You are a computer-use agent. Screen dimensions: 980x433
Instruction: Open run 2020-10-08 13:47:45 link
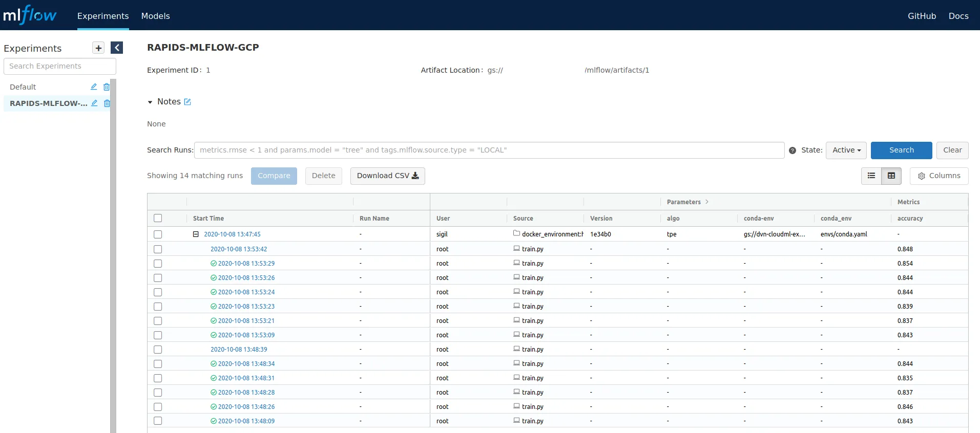click(x=232, y=234)
